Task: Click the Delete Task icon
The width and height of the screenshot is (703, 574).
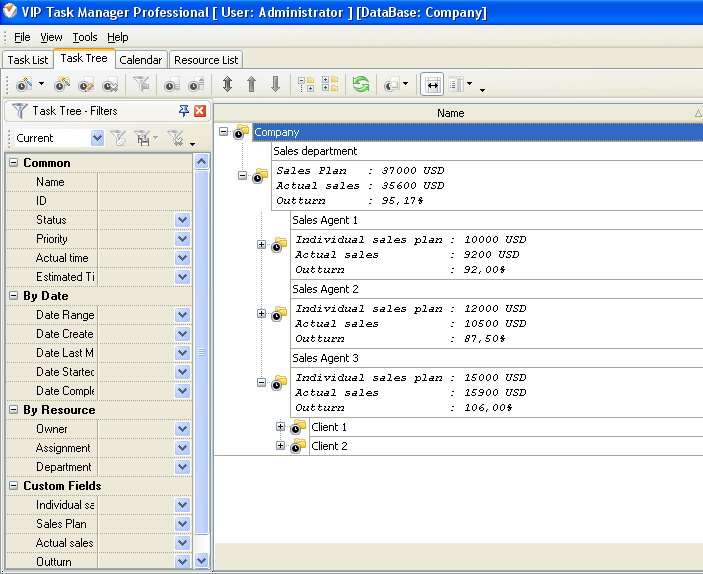Action: pyautogui.click(x=110, y=84)
